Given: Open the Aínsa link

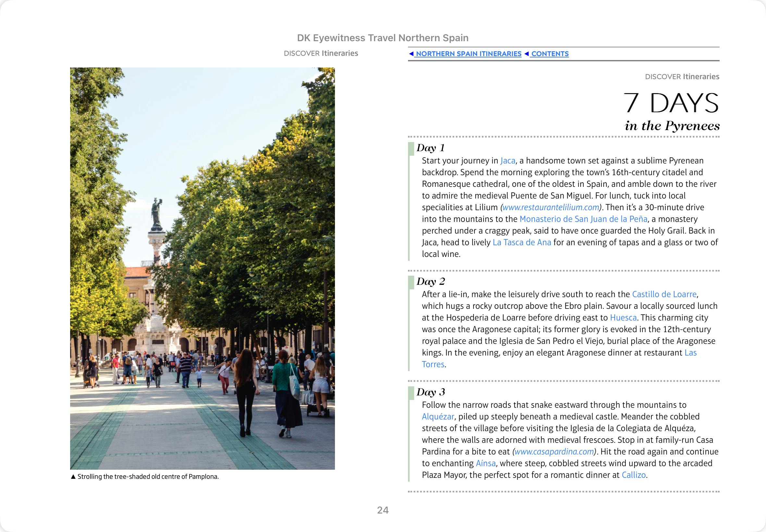Looking at the screenshot, I should 486,463.
